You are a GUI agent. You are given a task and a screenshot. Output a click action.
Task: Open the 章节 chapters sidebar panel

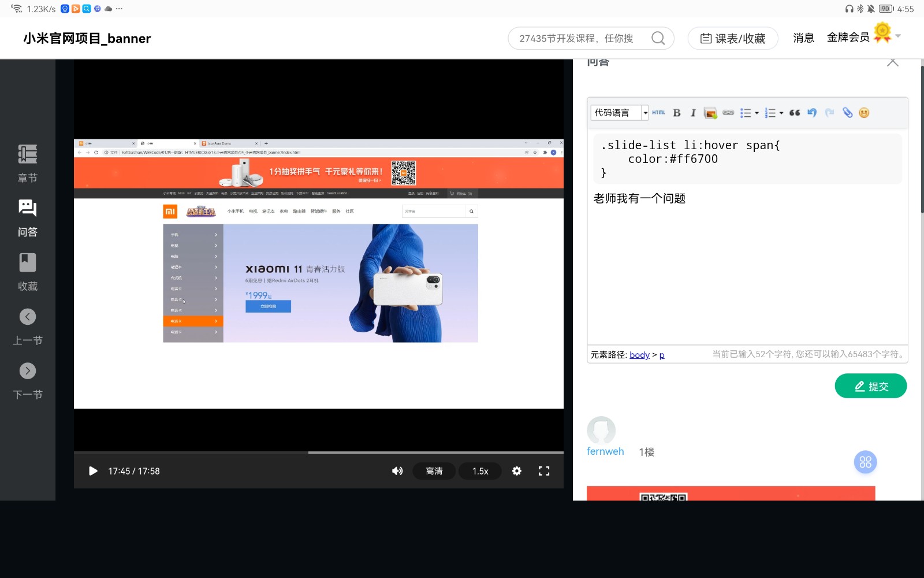tap(28, 164)
